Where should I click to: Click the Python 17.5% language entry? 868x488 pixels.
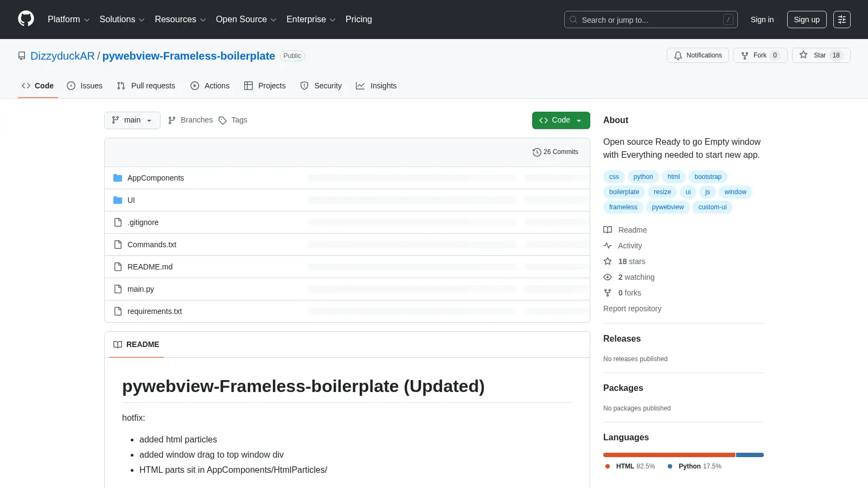[695, 466]
